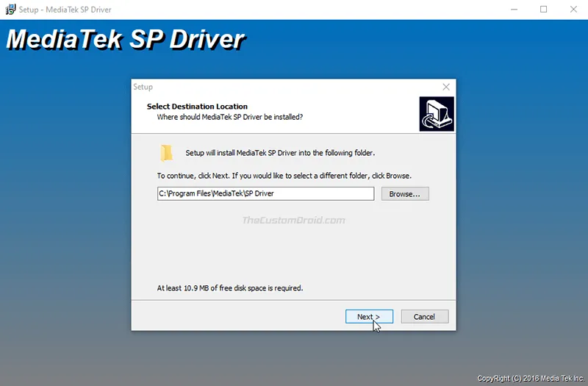
Task: Open the Browse folder dialog
Action: tap(405, 193)
